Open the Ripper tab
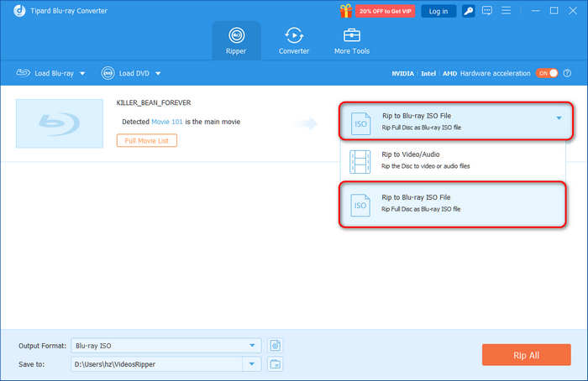The image size is (588, 381). [x=236, y=41]
